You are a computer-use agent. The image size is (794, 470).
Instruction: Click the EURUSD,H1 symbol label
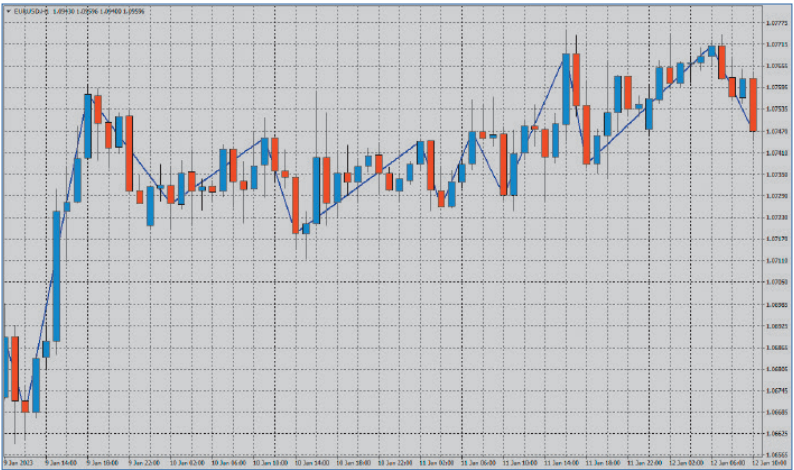30,10
